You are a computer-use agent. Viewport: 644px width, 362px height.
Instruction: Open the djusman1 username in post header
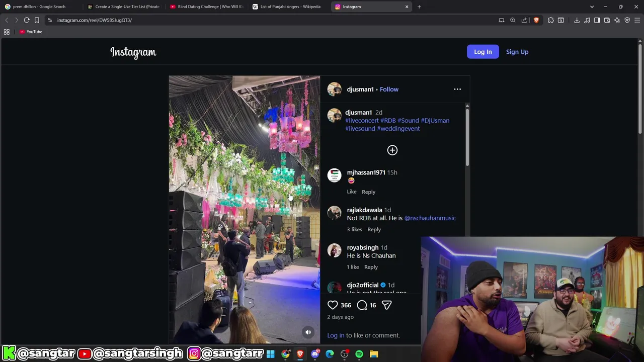pyautogui.click(x=360, y=89)
